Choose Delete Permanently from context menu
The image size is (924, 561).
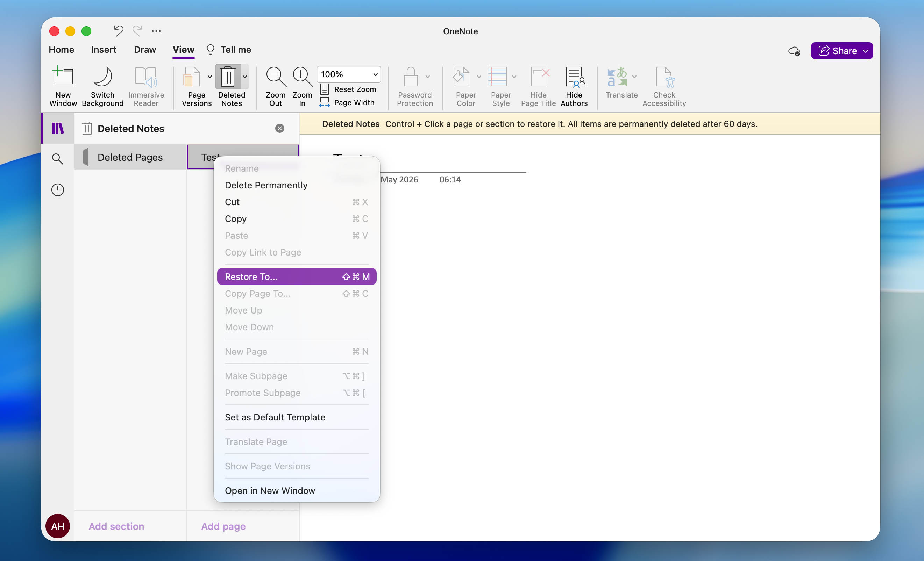click(x=297, y=185)
